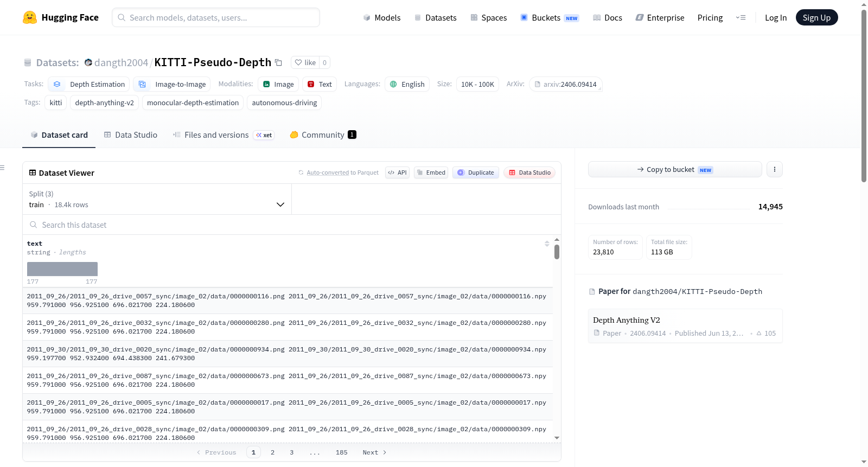This screenshot has width=868, height=467.
Task: Toggle the left sidebar hamburger icon
Action: click(2, 168)
